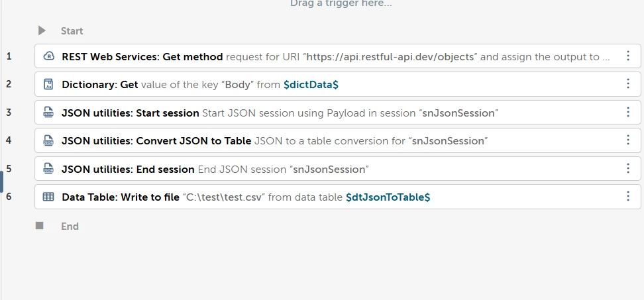Click the Dictionary Get action icon
This screenshot has height=300, width=644.
click(x=48, y=84)
